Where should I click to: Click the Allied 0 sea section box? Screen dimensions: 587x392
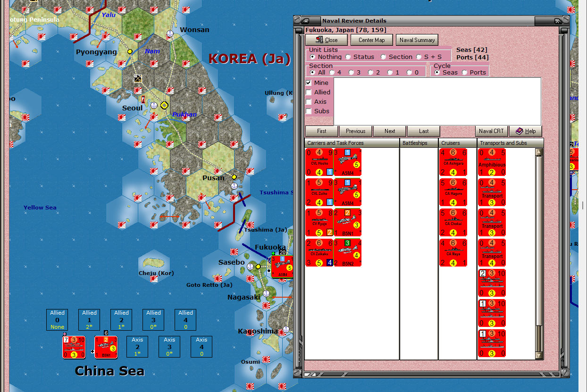(x=58, y=319)
